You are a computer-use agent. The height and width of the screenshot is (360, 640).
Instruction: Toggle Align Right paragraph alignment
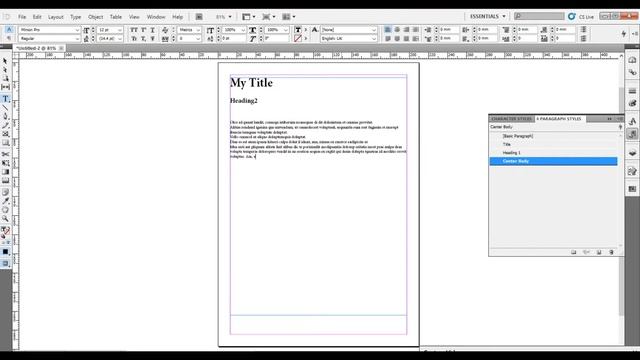coord(406,29)
